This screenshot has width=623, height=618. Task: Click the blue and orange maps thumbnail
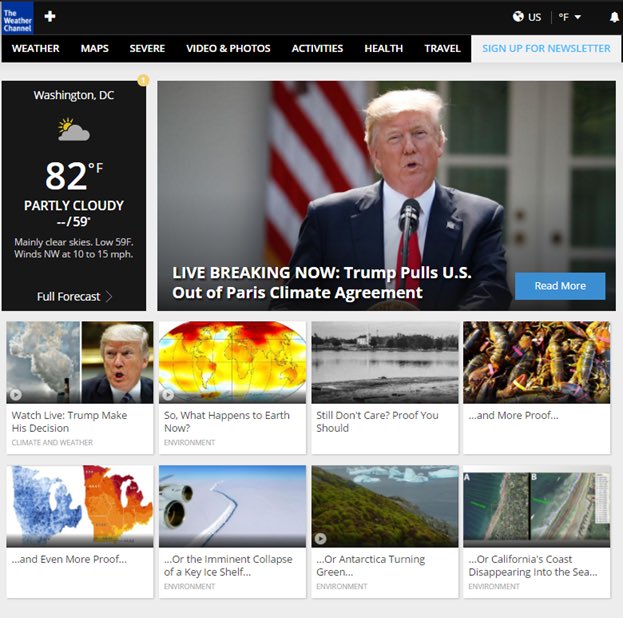click(79, 506)
